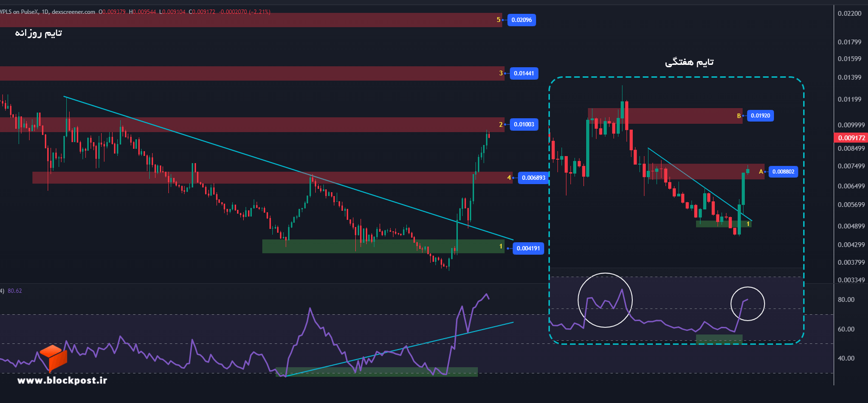The width and height of the screenshot is (868, 403).
Task: Select the small RSI circle annotation
Action: [x=747, y=304]
